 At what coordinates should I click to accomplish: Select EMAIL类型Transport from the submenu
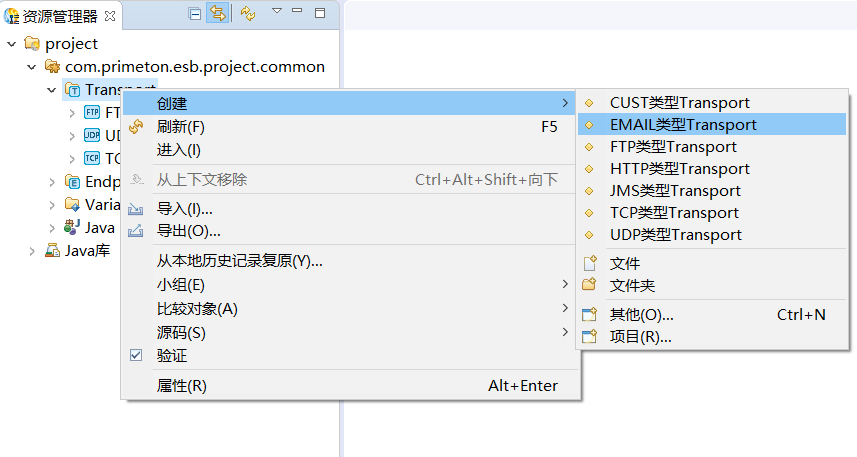[683, 125]
